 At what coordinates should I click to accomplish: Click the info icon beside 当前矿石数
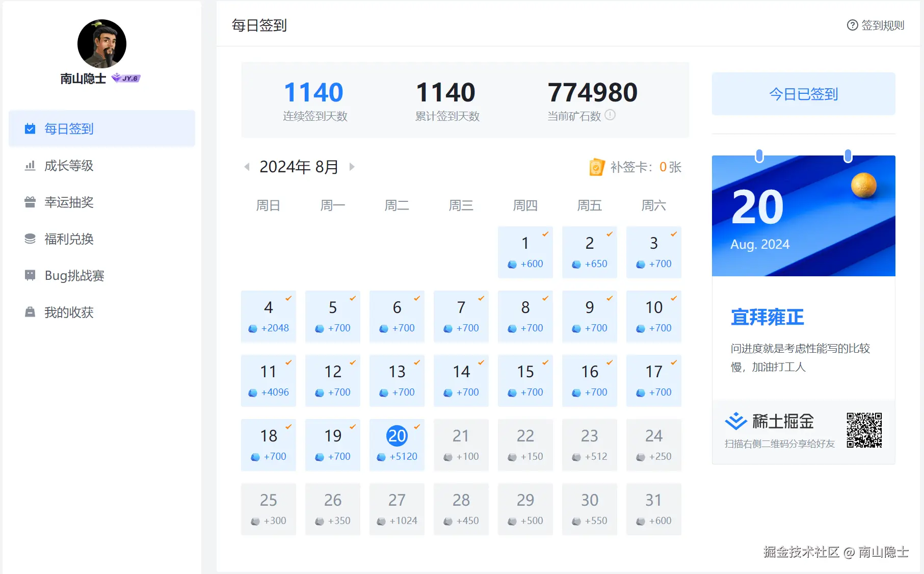pyautogui.click(x=611, y=115)
